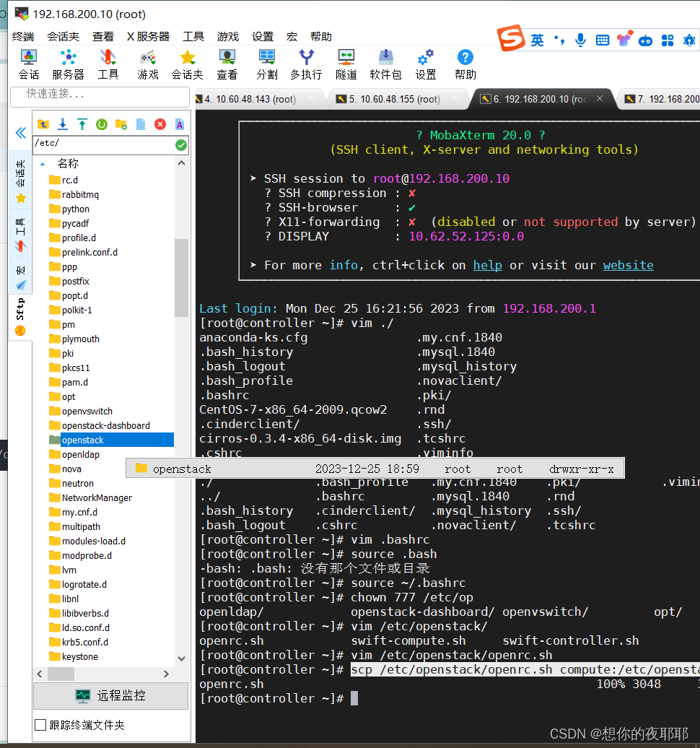Click the download file icon in SFTP toolbar
Image resolution: width=700 pixels, height=748 pixels.
pos(63,124)
